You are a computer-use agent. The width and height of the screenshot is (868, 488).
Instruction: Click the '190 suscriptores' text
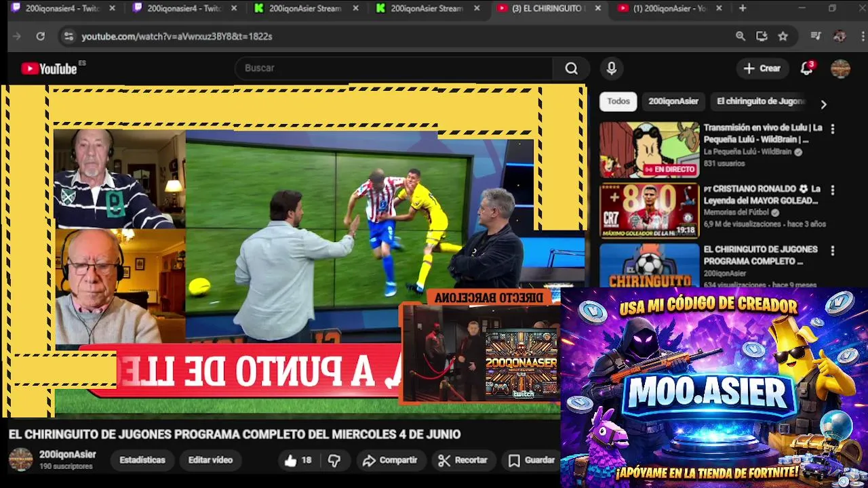tap(66, 467)
